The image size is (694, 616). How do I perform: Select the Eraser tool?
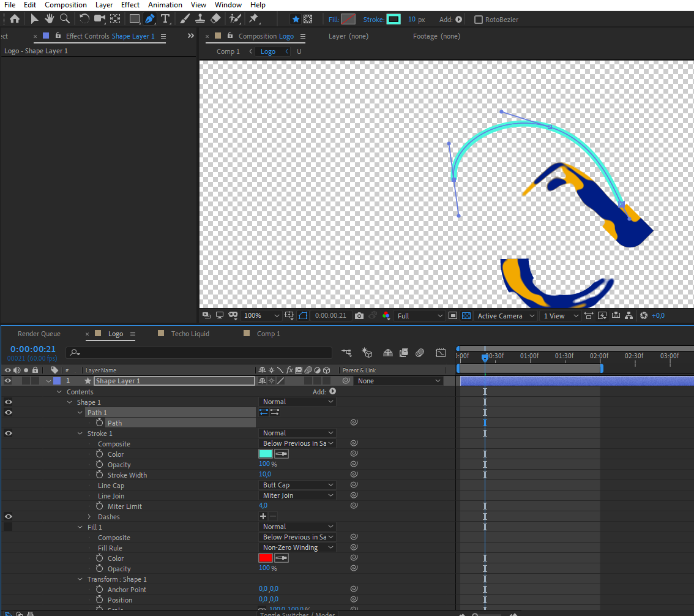215,19
